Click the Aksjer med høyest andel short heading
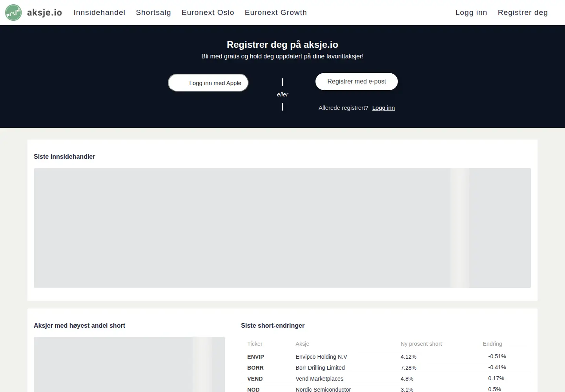This screenshot has height=392, width=565. [x=79, y=325]
